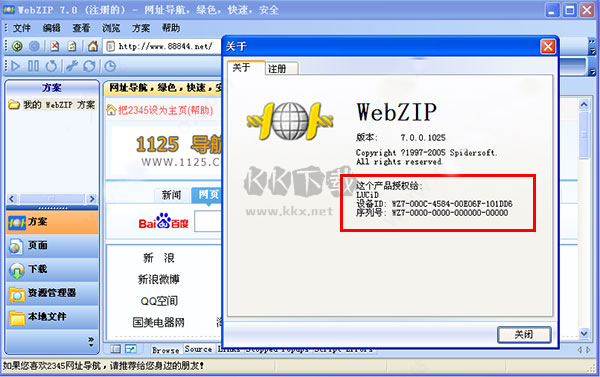Go back with the green arrow icon
600x377 pixels.
(x=17, y=46)
